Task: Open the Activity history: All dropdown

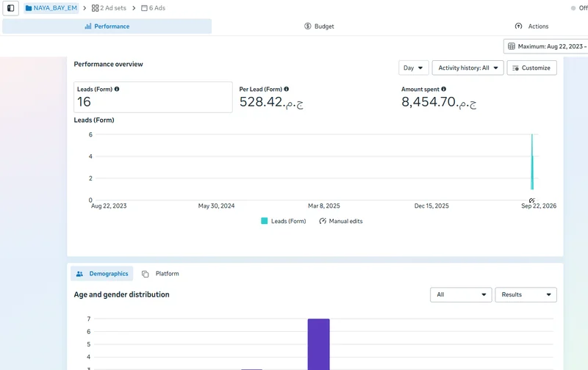Action: (467, 68)
